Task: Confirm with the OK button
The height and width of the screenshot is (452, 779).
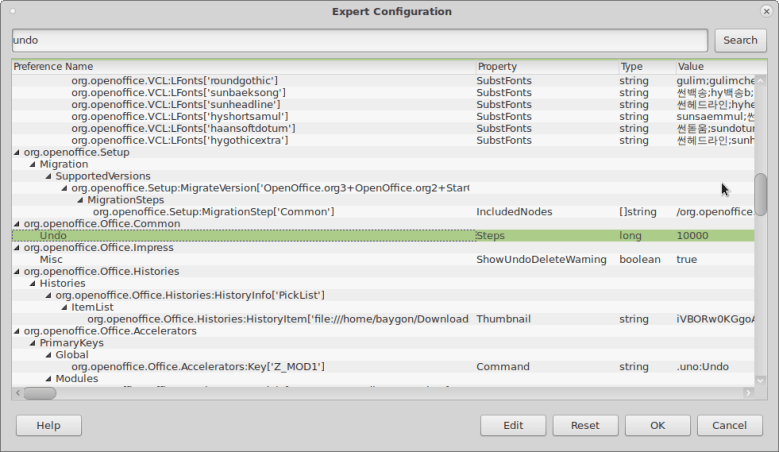Action: pos(657,425)
